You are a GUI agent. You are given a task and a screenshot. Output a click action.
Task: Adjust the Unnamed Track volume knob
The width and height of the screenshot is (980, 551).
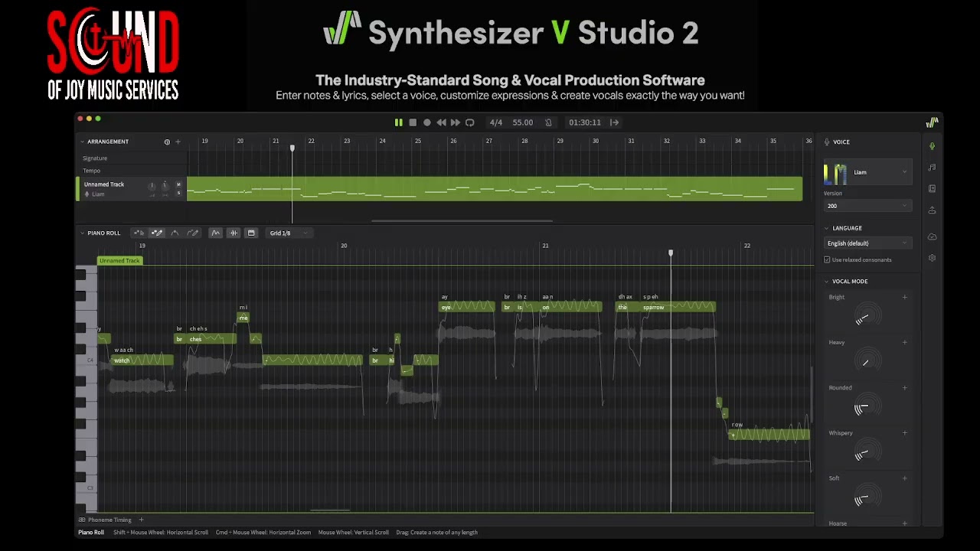coord(152,186)
